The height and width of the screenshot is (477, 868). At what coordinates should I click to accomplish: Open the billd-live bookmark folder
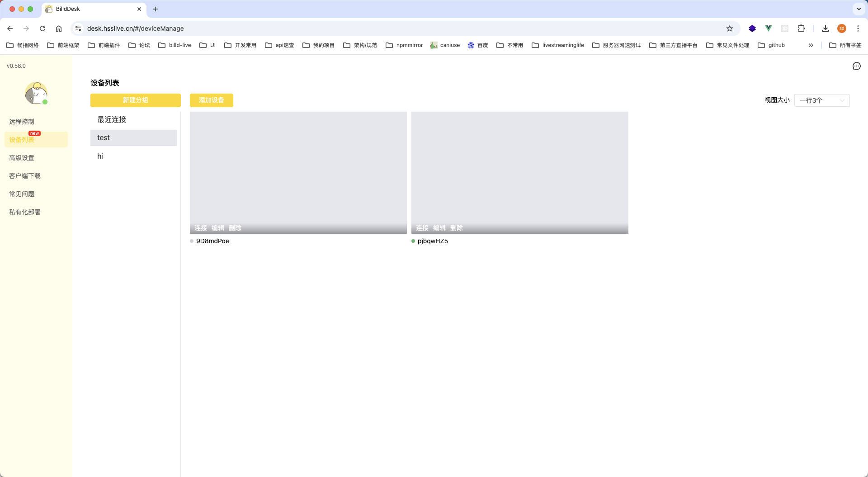(x=175, y=45)
